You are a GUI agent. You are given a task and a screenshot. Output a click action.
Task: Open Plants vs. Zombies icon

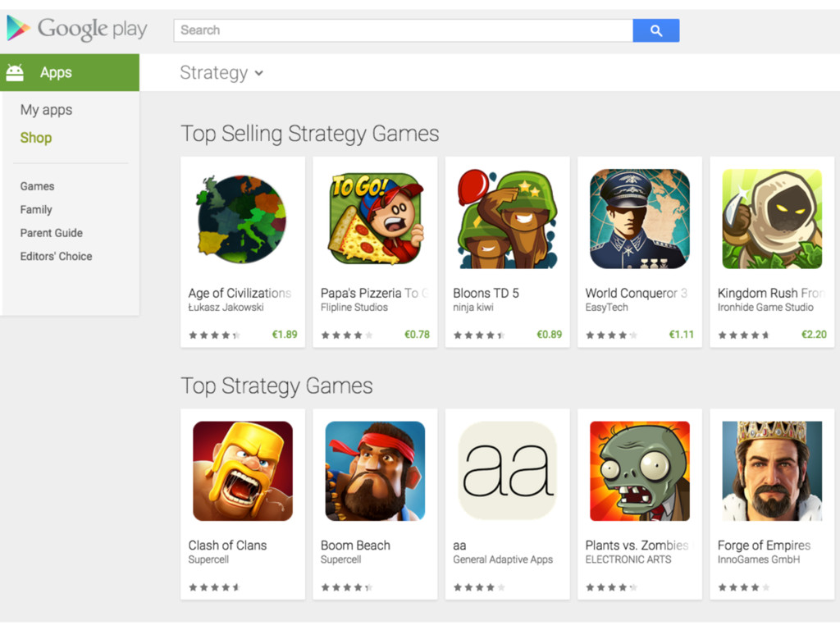click(x=640, y=471)
